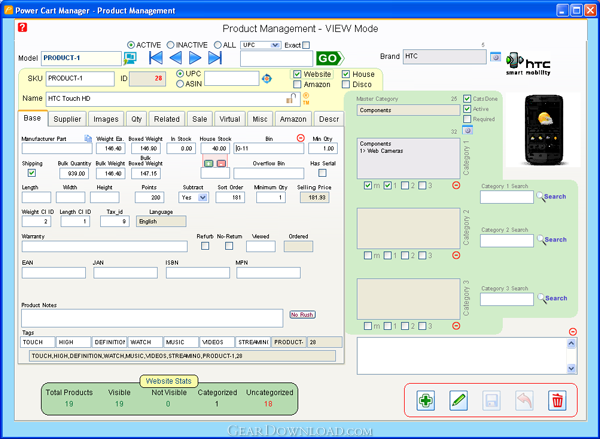Open the category picker icon above Category 1
Screen dimensions: 600x439
coord(468,131)
